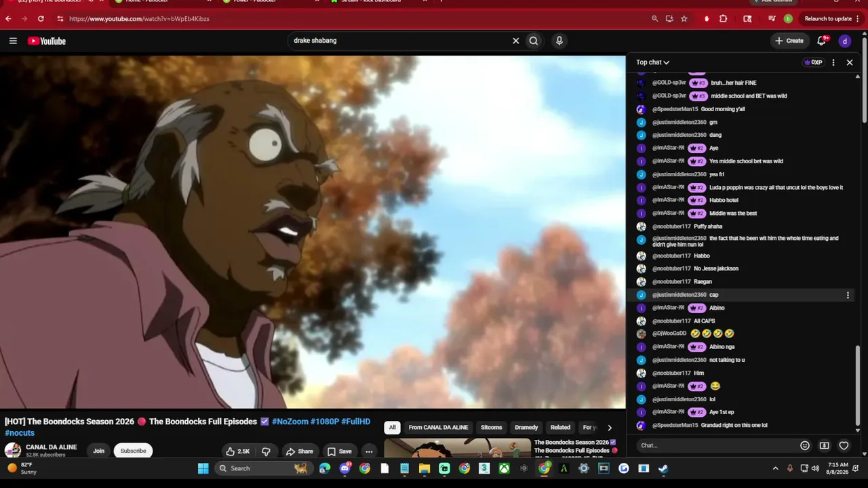The image size is (868, 488).
Task: Click username @DjWooGoDD in chat
Action: point(669,333)
